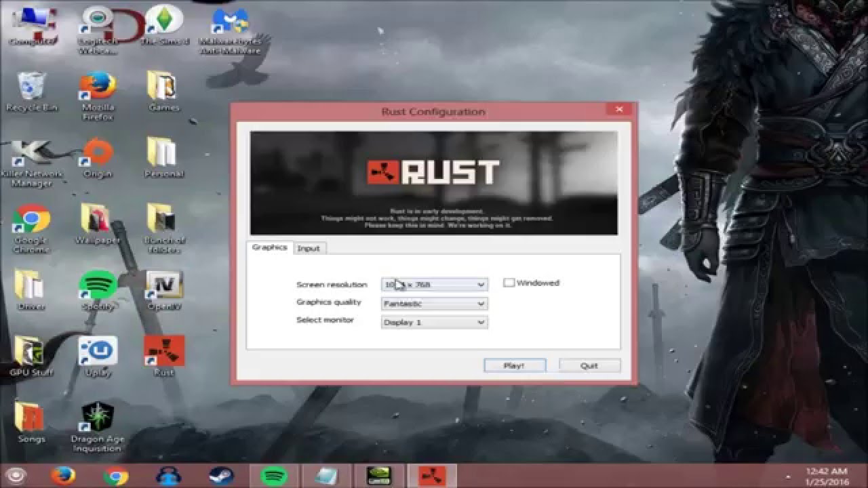Open the Recycle Bin desktop icon
The height and width of the screenshot is (488, 868).
point(31,90)
